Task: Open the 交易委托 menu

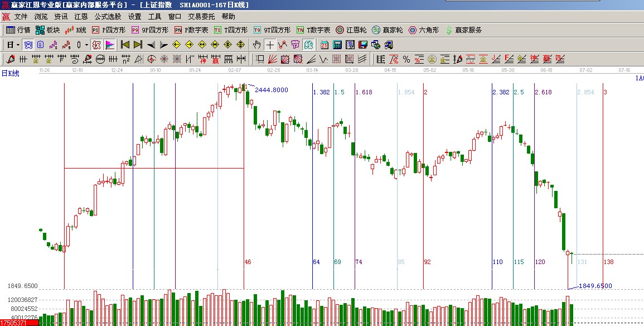Action: (x=201, y=17)
